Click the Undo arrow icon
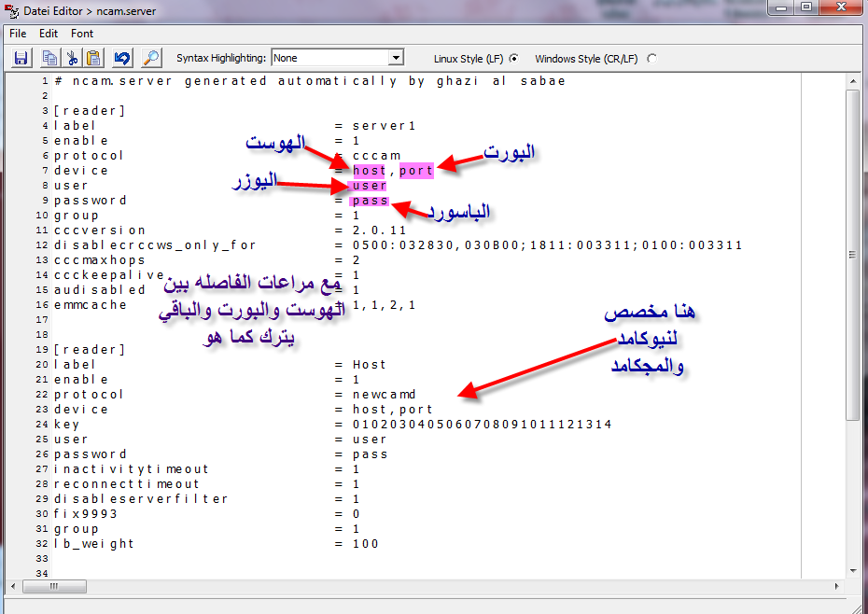Image resolution: width=868 pixels, height=614 pixels. click(121, 58)
